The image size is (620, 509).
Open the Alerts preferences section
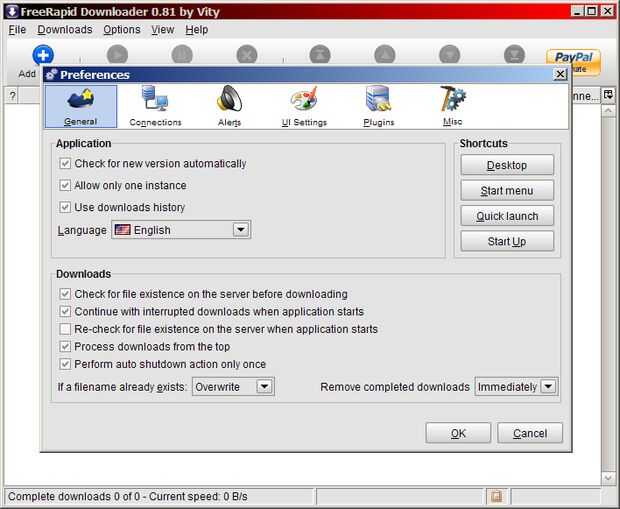(x=229, y=106)
